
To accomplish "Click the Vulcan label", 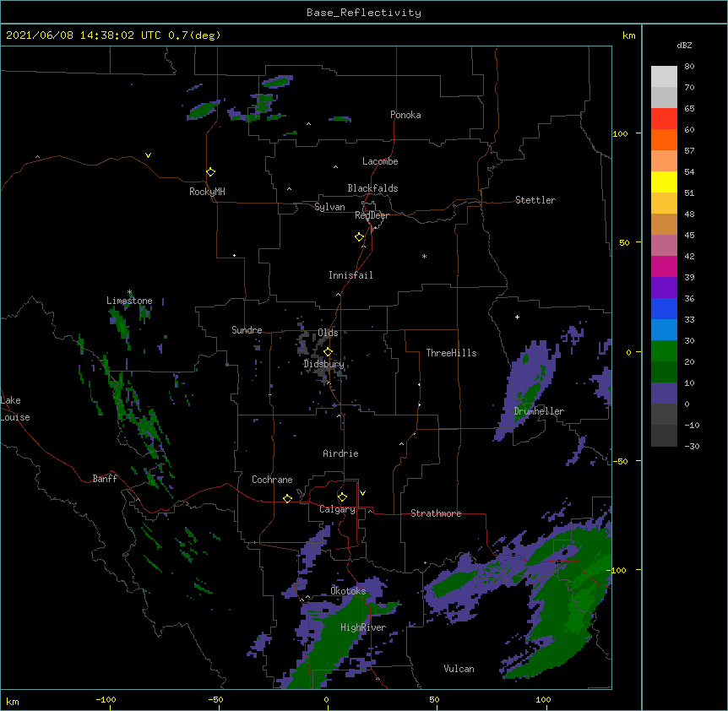I will pos(459,669).
